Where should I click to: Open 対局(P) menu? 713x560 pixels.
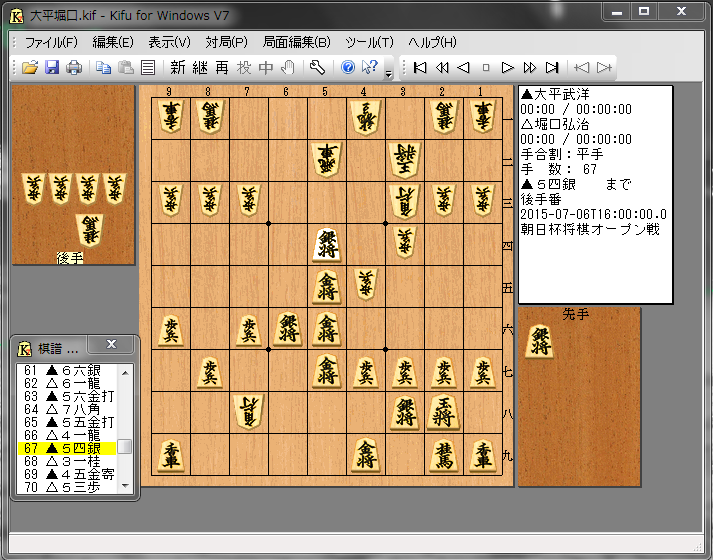pyautogui.click(x=226, y=42)
